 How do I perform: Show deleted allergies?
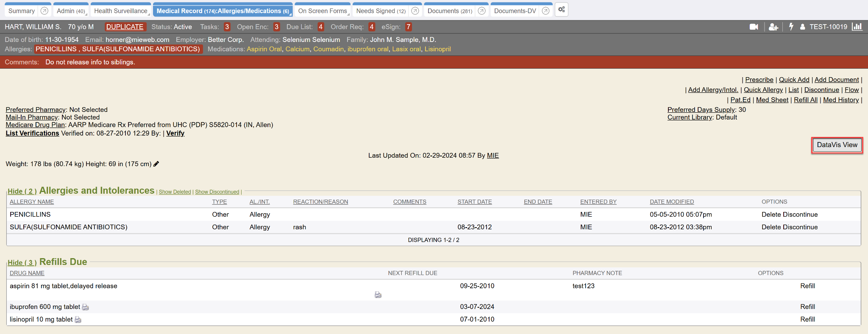pyautogui.click(x=175, y=192)
